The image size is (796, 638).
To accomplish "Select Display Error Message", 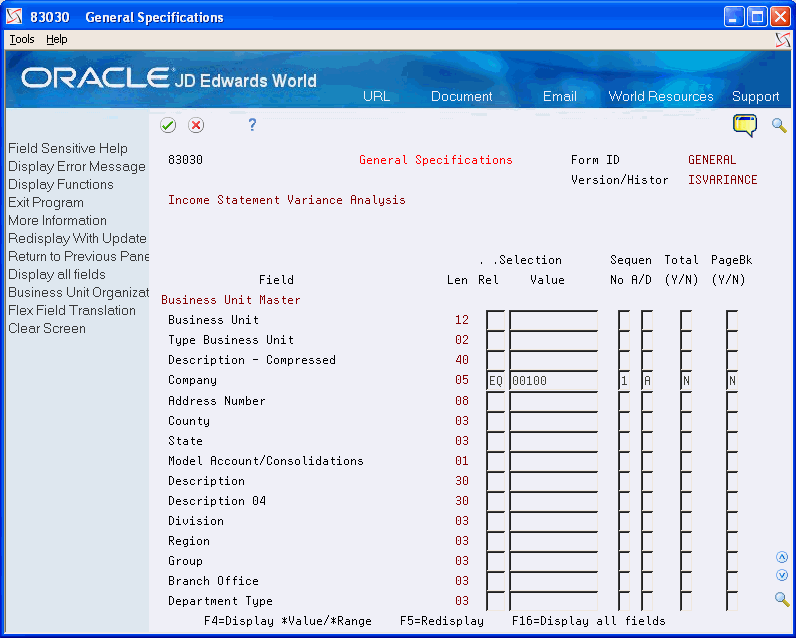I will coord(77,166).
